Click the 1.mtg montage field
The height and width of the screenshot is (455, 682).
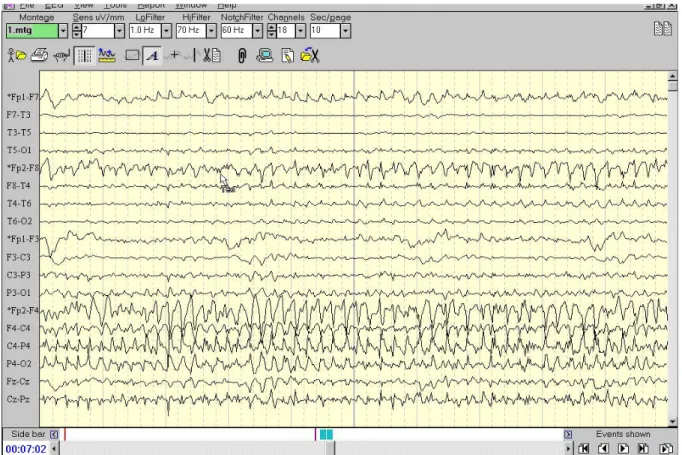click(32, 30)
